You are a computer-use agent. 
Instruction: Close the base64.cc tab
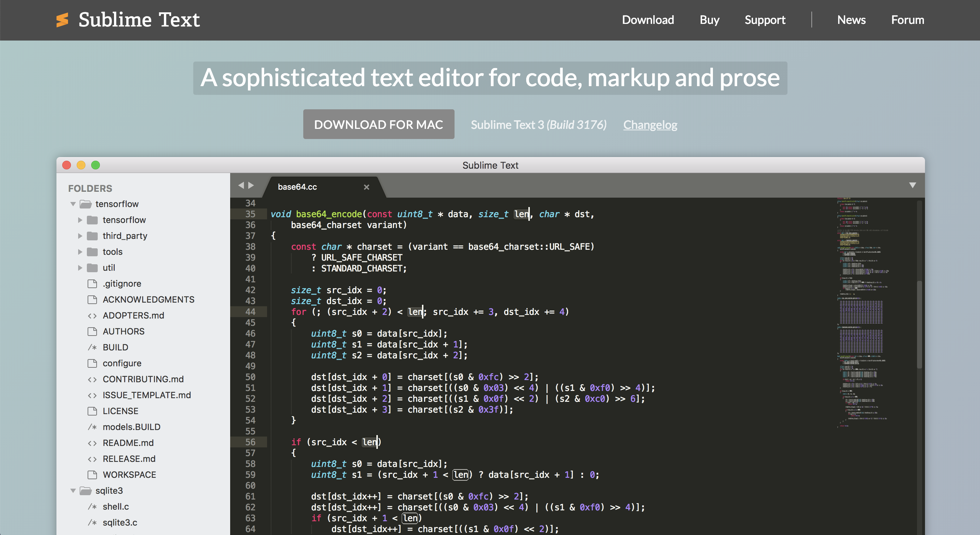pos(366,187)
